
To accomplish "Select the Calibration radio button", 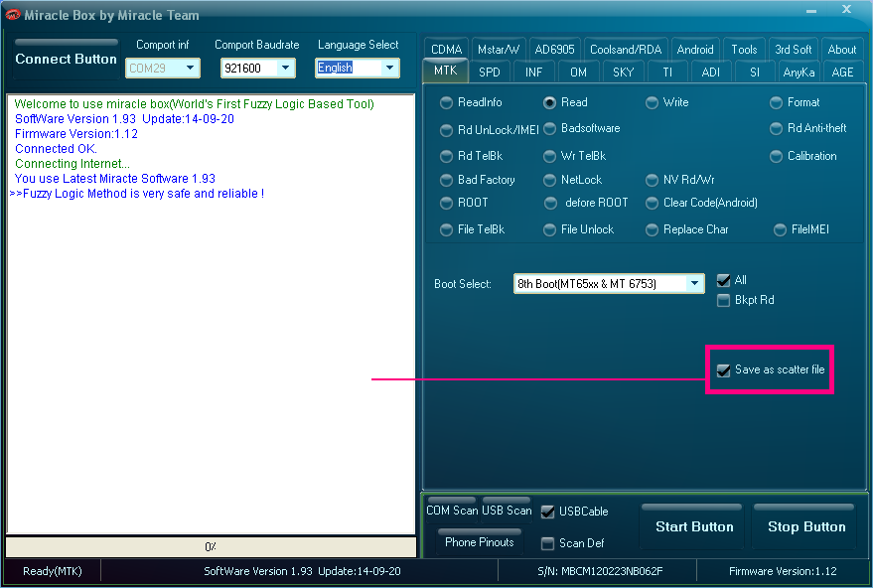I will (776, 157).
